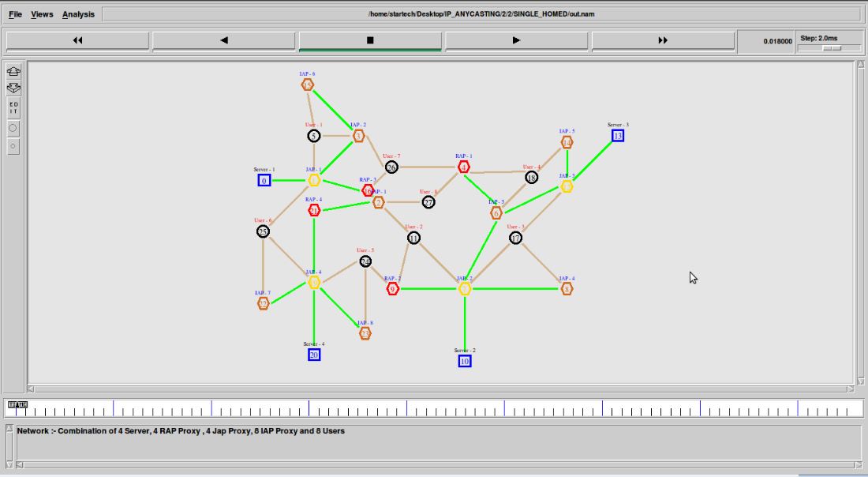Select Server - 4 node 20
Screen dimensions: 868x477
[x=314, y=355]
